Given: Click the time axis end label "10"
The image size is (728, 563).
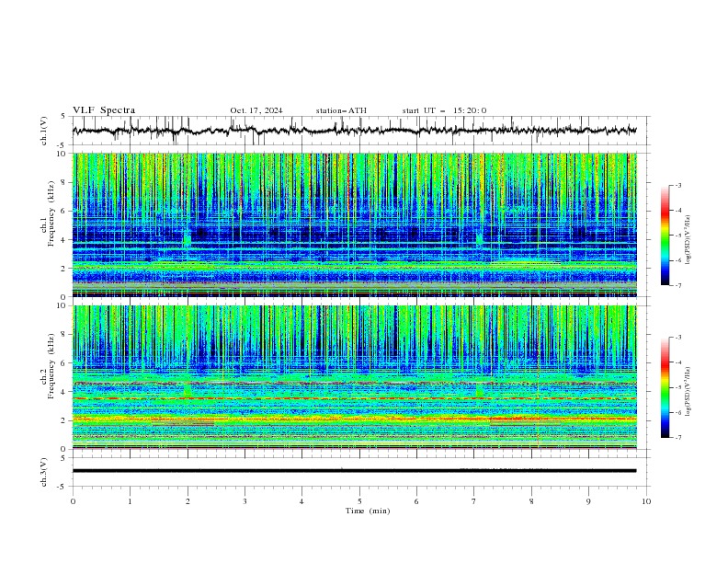Looking at the screenshot, I should [646, 501].
